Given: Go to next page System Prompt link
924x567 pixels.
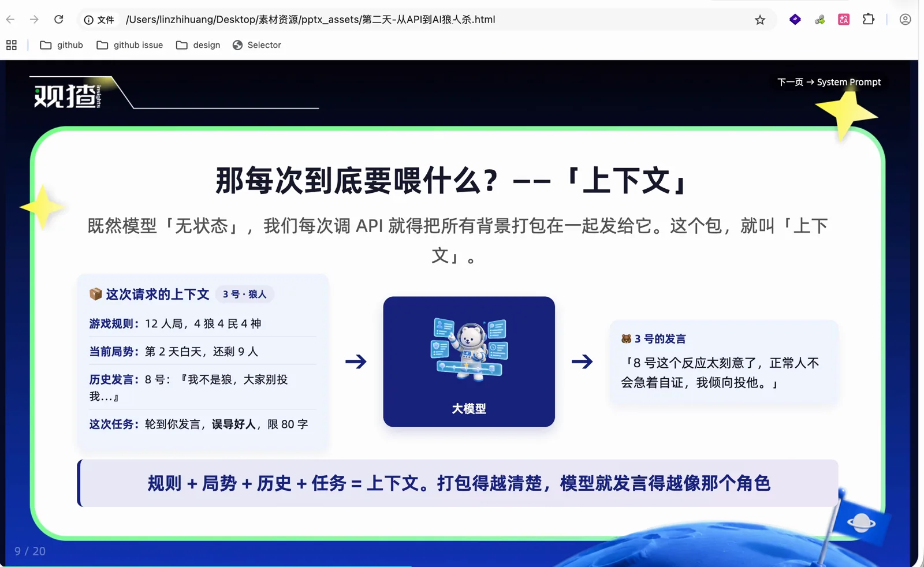Looking at the screenshot, I should click(829, 82).
